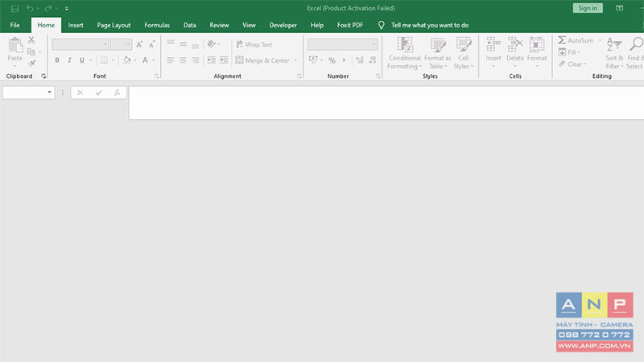Viewport: 644px width, 362px height.
Task: Click the Format Painter brush icon
Action: coord(31,64)
